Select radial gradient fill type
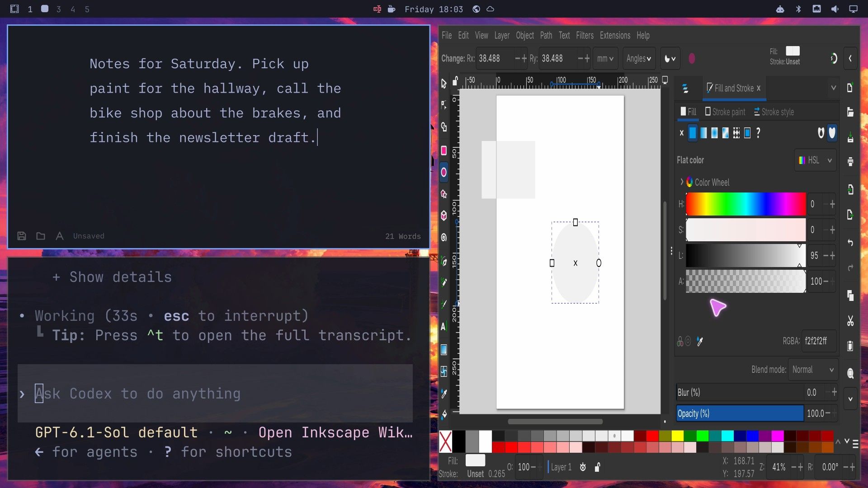Image resolution: width=868 pixels, height=488 pixels. pos(714,133)
